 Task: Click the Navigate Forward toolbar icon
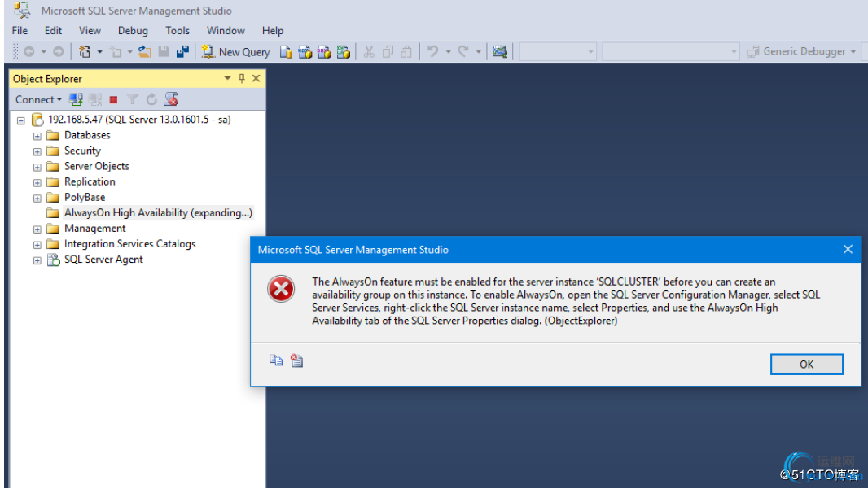(58, 52)
